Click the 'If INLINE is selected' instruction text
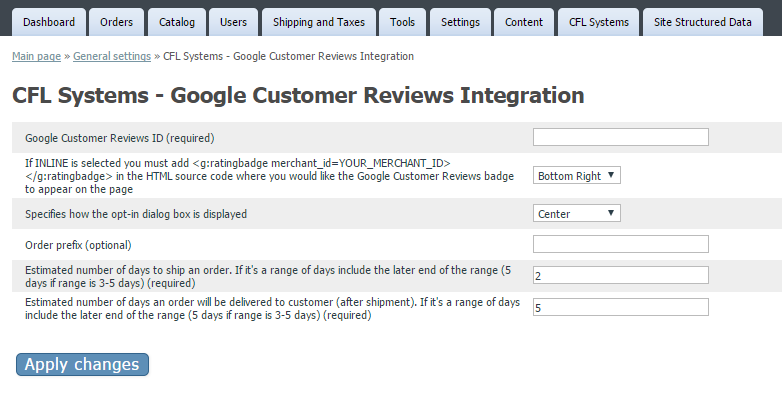Screen dimensions: 782x403 [x=269, y=176]
